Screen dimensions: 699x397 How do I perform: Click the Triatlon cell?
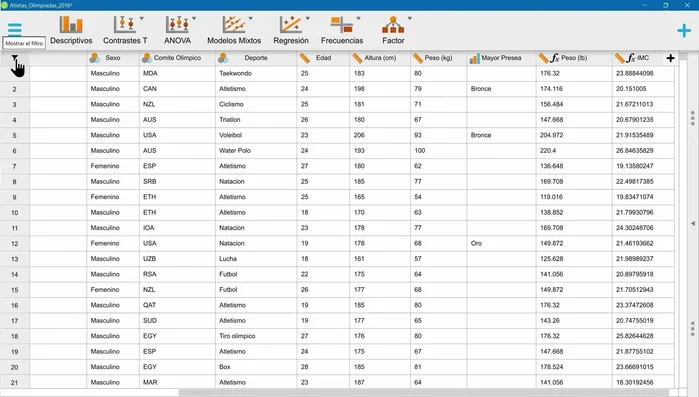pyautogui.click(x=256, y=120)
